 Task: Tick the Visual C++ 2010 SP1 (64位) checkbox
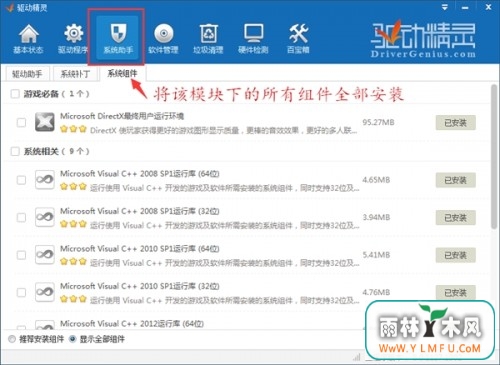(x=21, y=255)
